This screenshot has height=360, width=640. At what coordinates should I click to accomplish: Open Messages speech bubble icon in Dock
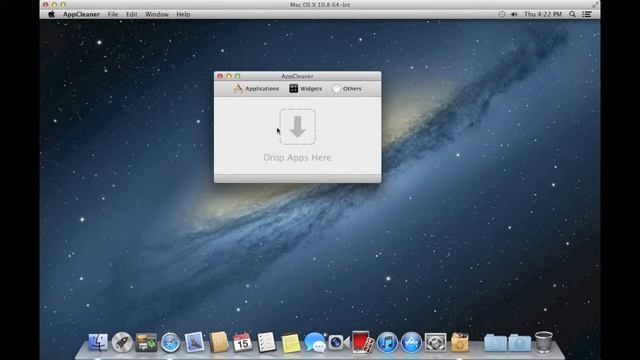coord(315,342)
